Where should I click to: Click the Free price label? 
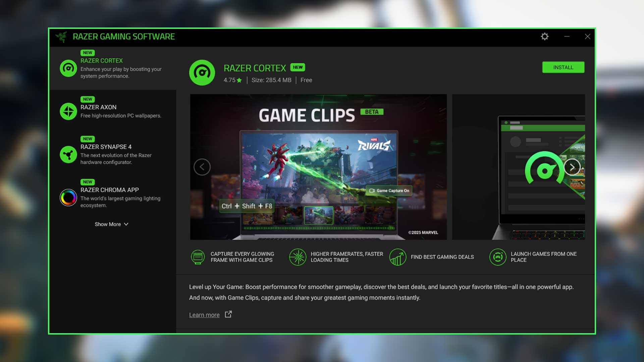(306, 80)
